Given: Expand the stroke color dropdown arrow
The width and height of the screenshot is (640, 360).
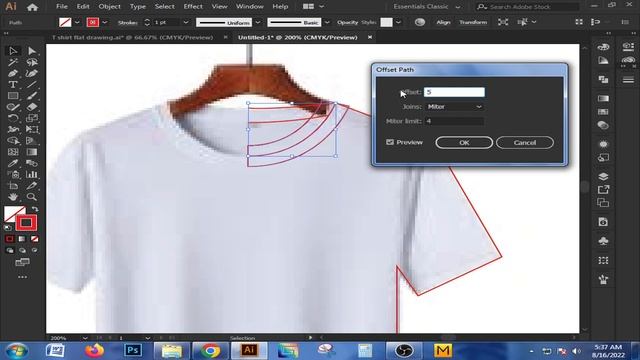Looking at the screenshot, I should [105, 22].
